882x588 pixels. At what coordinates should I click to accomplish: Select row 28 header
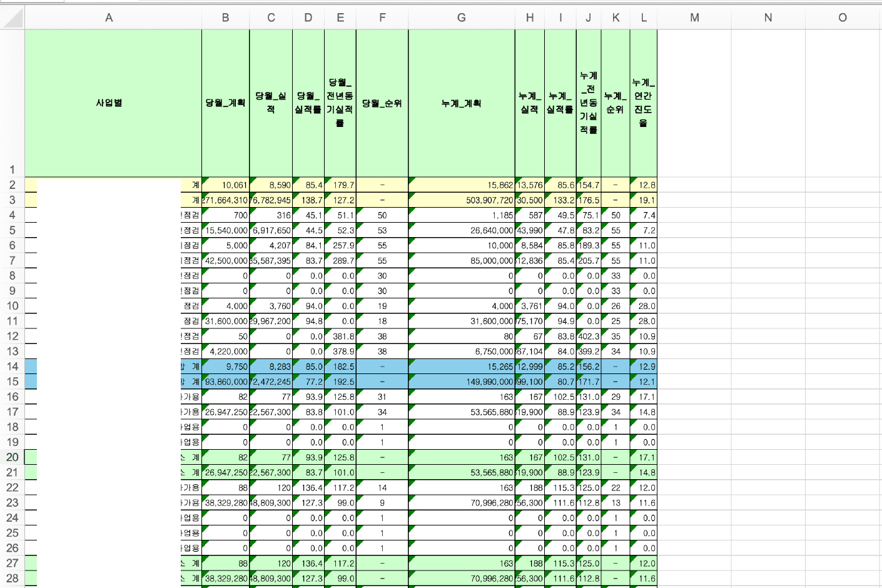[12, 579]
